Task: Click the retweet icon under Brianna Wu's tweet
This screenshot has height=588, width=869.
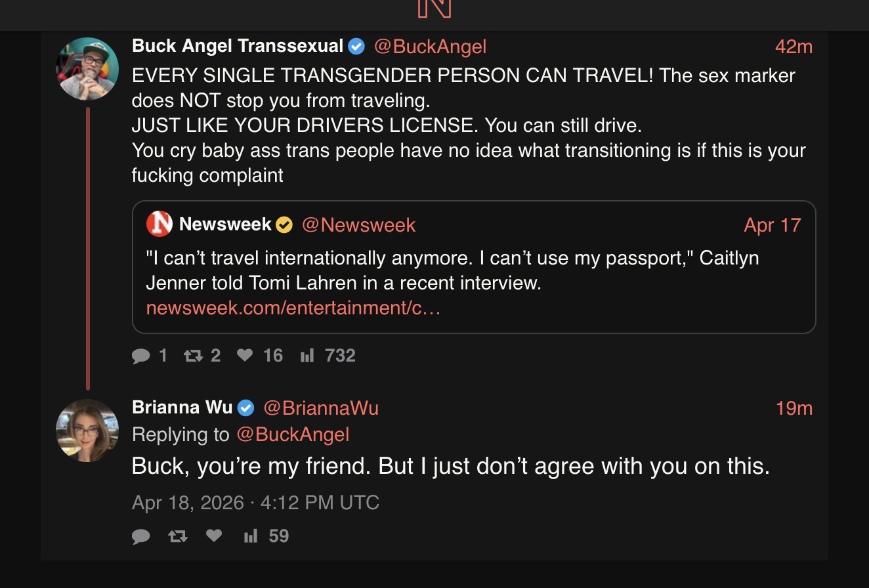Action: pyautogui.click(x=177, y=536)
